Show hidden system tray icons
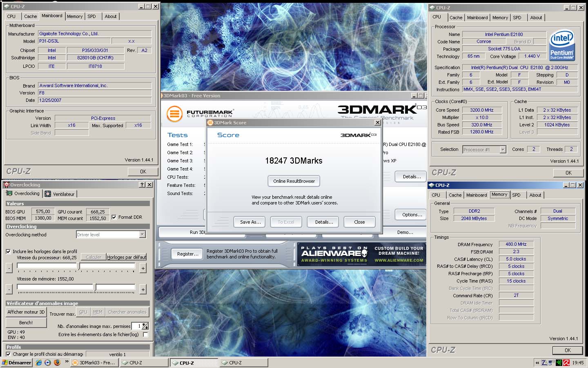The width and height of the screenshot is (588, 368). pyautogui.click(x=537, y=363)
